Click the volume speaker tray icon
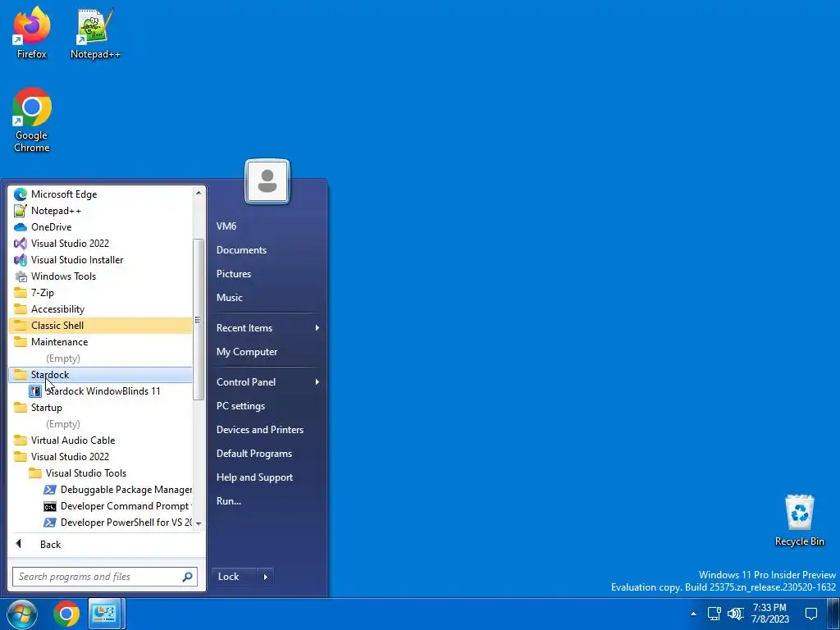The width and height of the screenshot is (840, 630). coord(736,614)
